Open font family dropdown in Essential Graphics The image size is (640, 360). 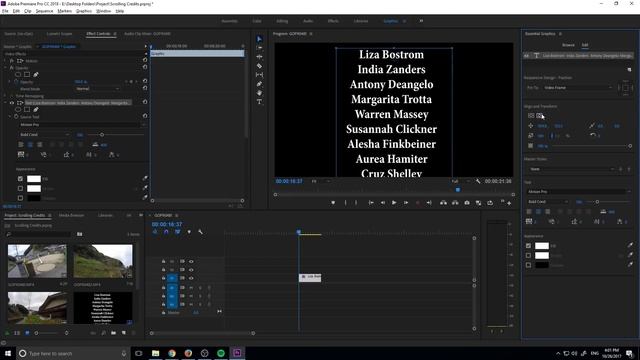[x=578, y=191]
